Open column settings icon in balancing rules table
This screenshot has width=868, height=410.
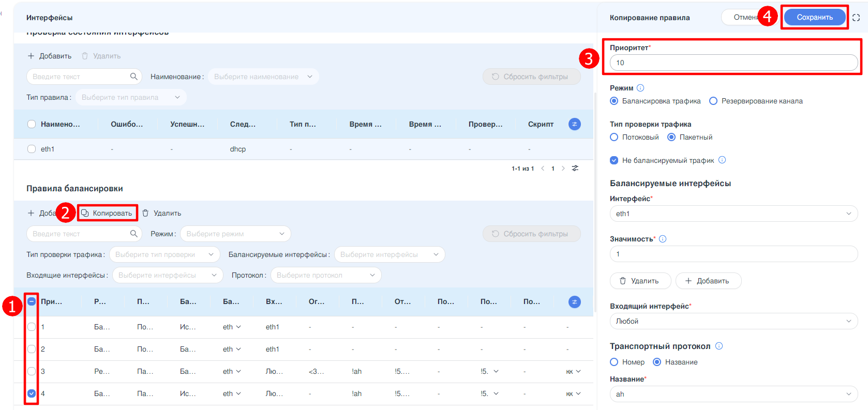[574, 302]
